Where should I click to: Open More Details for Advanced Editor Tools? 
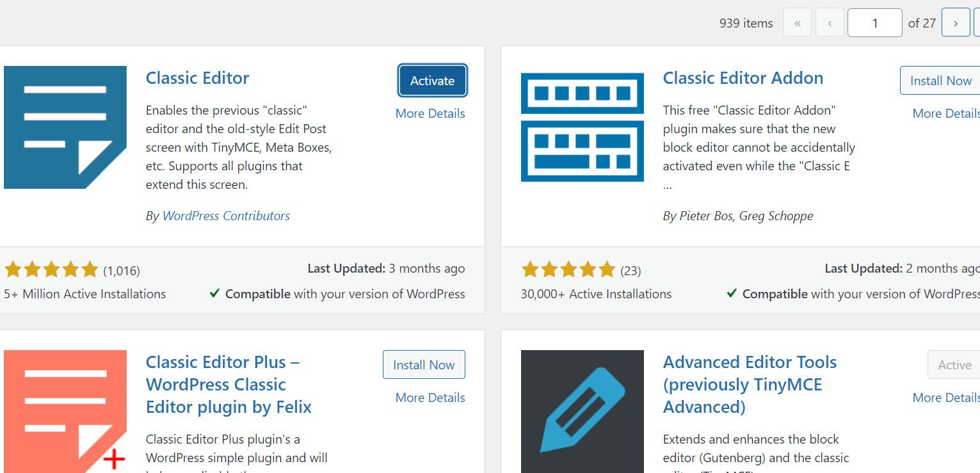point(946,397)
